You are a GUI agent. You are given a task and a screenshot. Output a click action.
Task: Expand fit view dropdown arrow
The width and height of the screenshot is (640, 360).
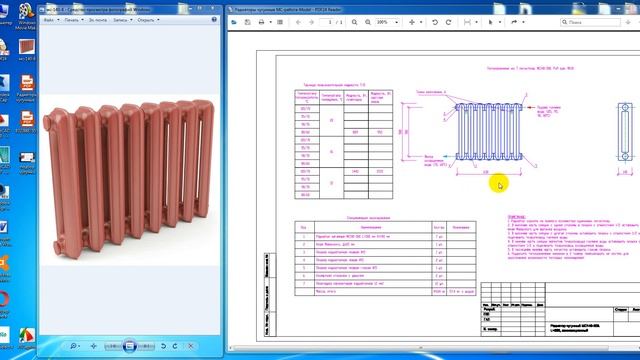tap(476, 22)
